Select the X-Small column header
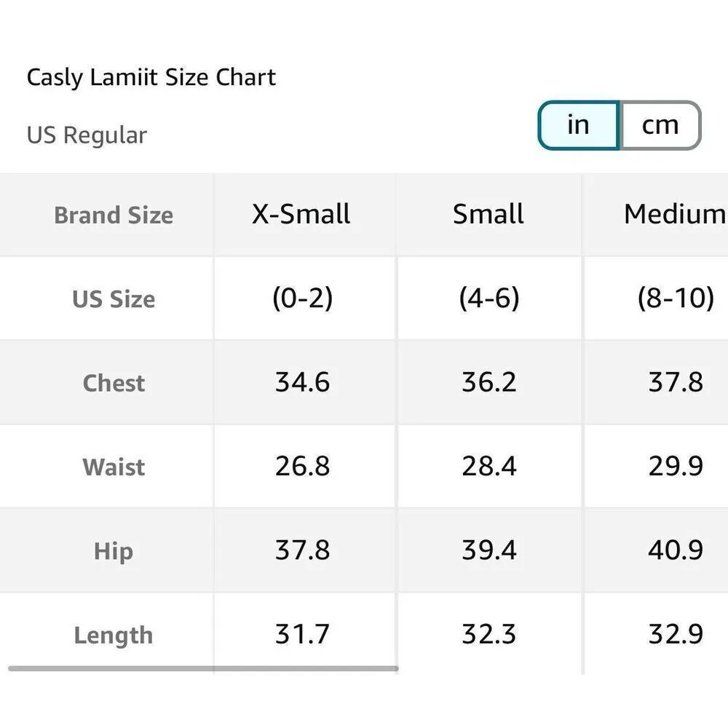 tap(301, 214)
